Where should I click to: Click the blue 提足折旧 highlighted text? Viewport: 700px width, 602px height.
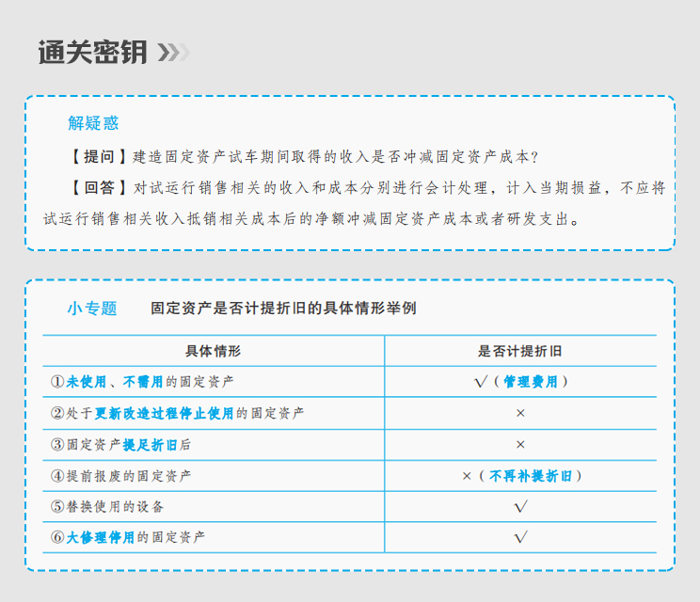pyautogui.click(x=150, y=444)
